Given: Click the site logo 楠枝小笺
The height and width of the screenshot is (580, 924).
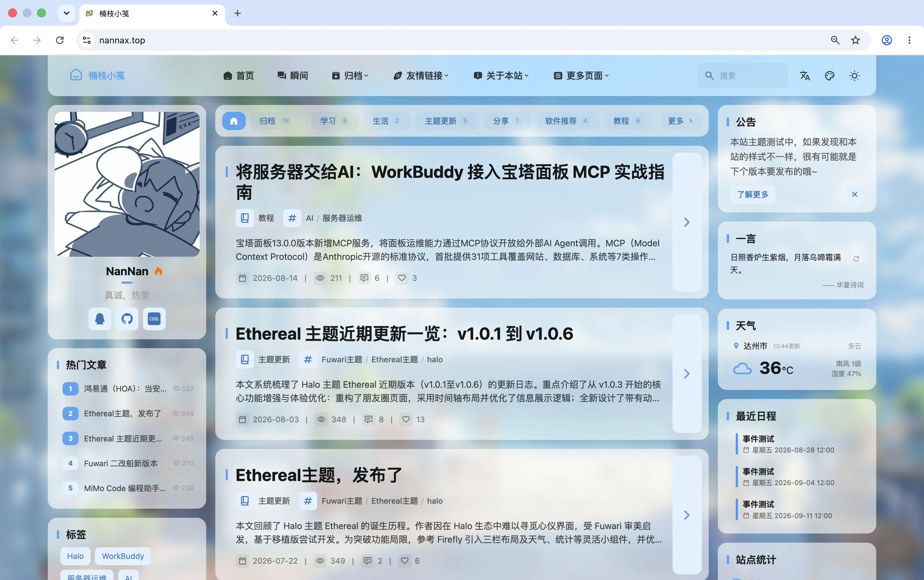Looking at the screenshot, I should [97, 76].
